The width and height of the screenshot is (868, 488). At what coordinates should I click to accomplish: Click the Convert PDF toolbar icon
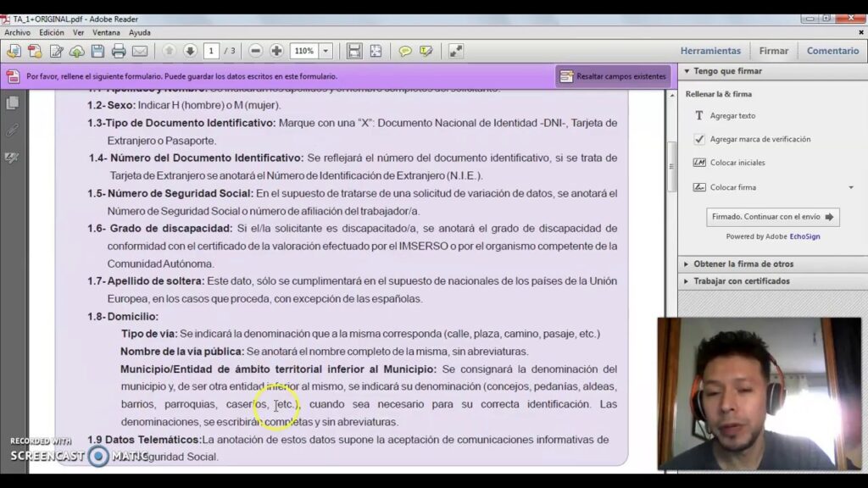35,51
